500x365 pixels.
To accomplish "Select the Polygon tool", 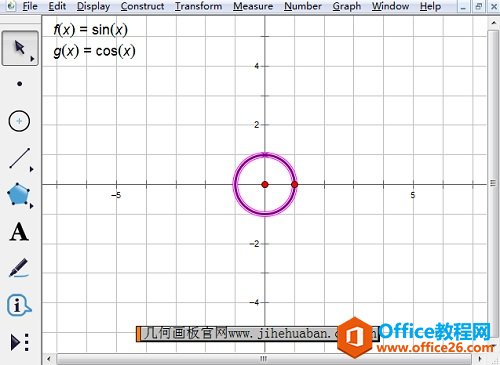I will pos(18,194).
